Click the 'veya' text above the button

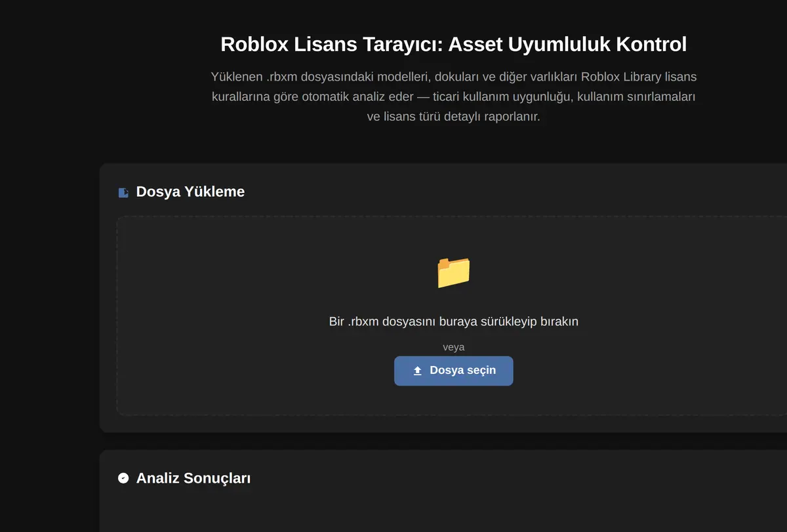coord(453,347)
